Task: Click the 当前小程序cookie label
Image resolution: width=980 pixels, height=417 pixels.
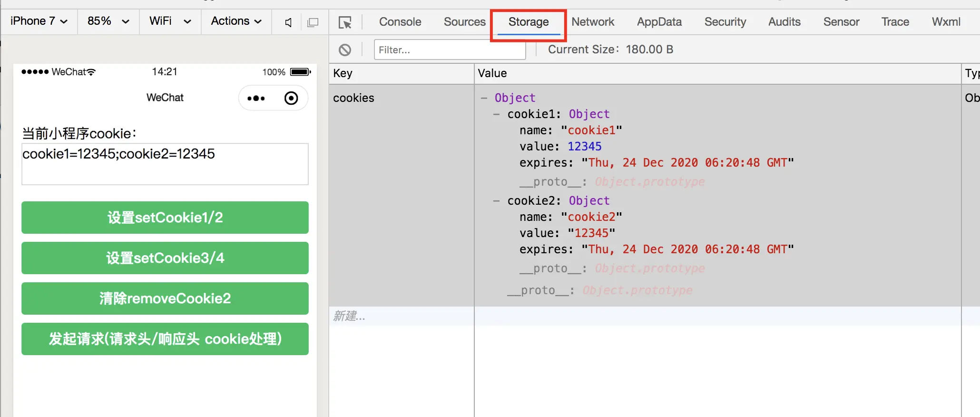Action: tap(79, 133)
